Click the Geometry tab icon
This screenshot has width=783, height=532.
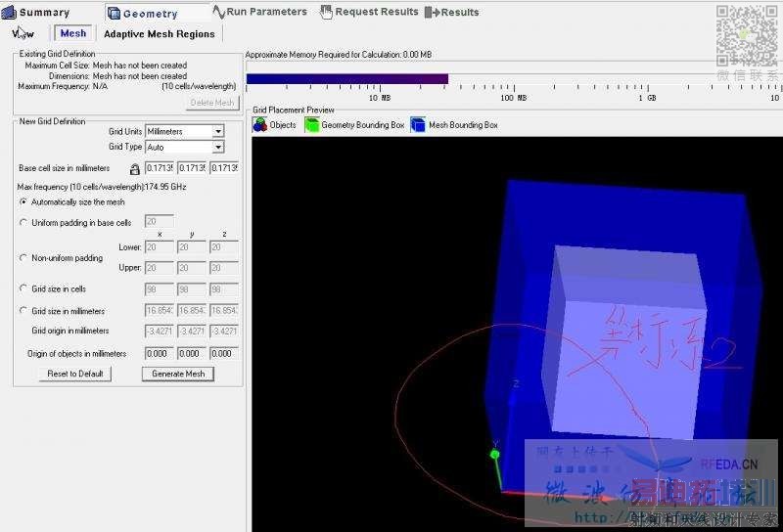click(x=114, y=14)
